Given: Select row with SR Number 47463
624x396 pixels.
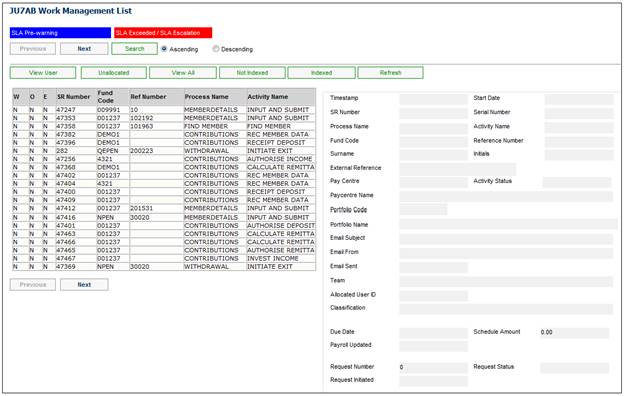Looking at the screenshot, I should (x=164, y=234).
